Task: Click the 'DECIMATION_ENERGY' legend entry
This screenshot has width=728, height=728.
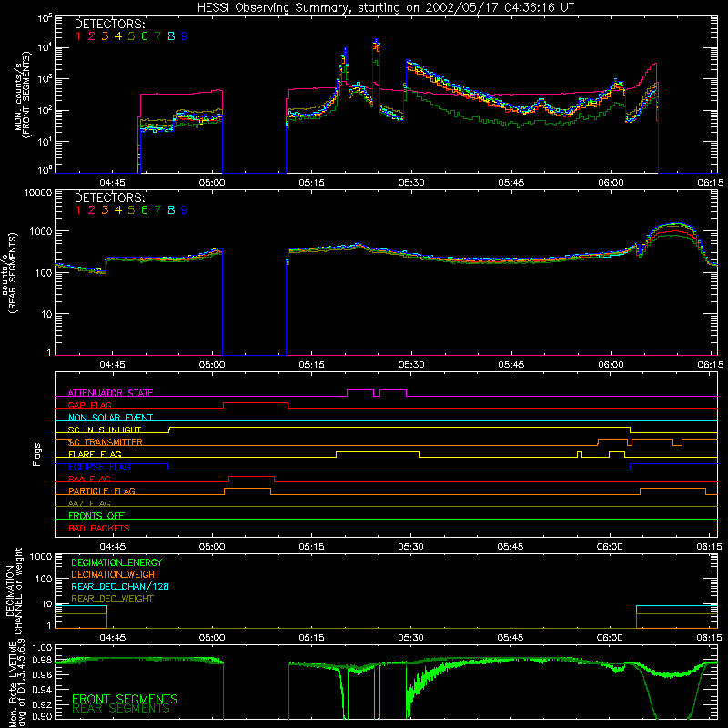Action: pos(116,562)
